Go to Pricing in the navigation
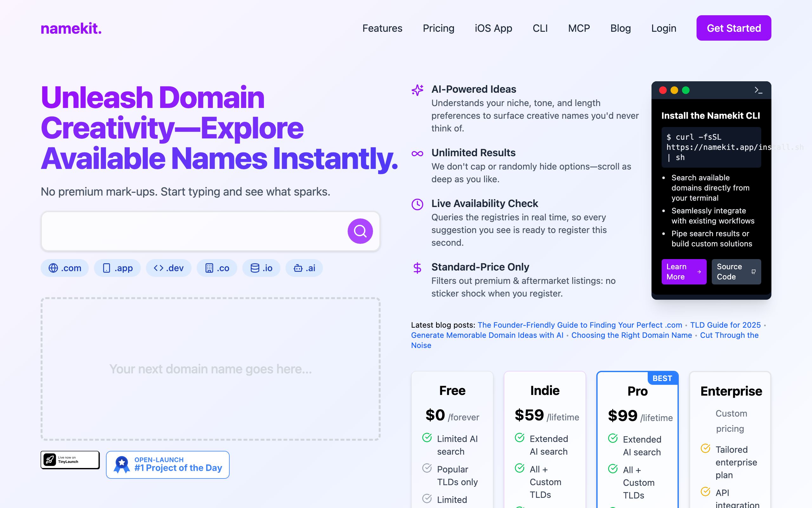Image resolution: width=812 pixels, height=508 pixels. 439,28
